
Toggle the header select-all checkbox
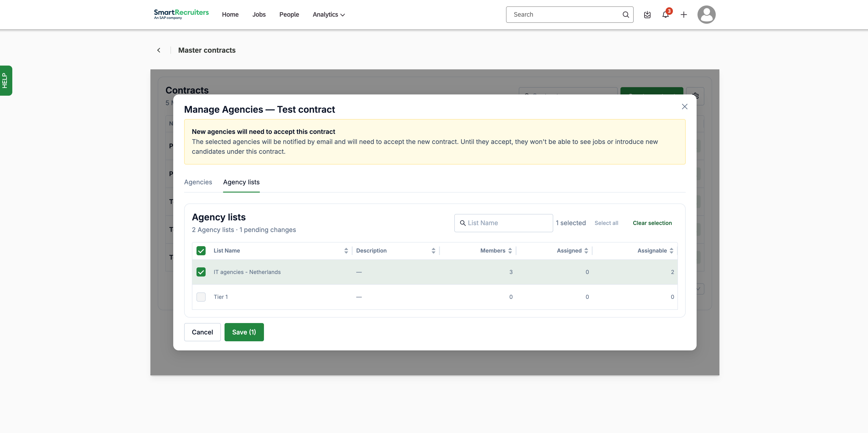(201, 250)
